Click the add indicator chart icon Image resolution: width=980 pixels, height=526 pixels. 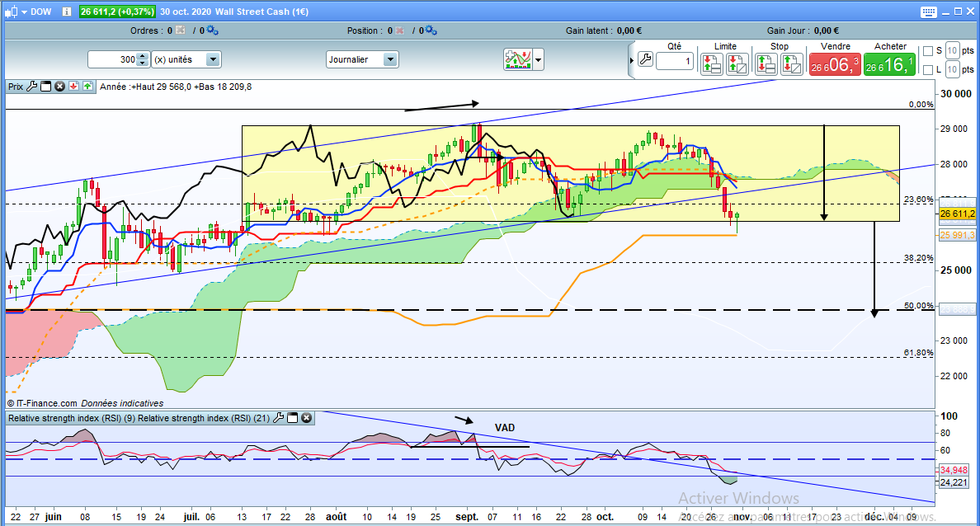point(517,59)
